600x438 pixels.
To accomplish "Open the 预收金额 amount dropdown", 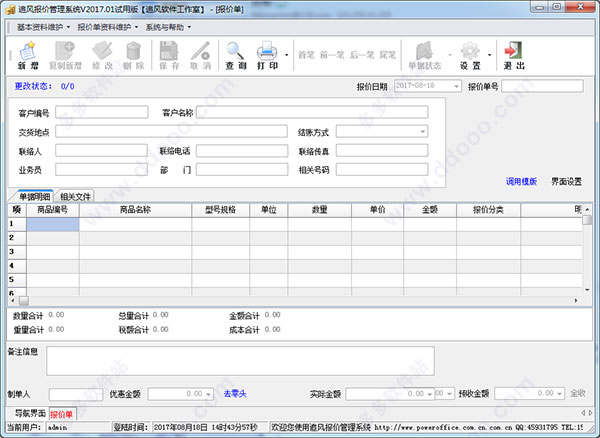I will pyautogui.click(x=560, y=394).
